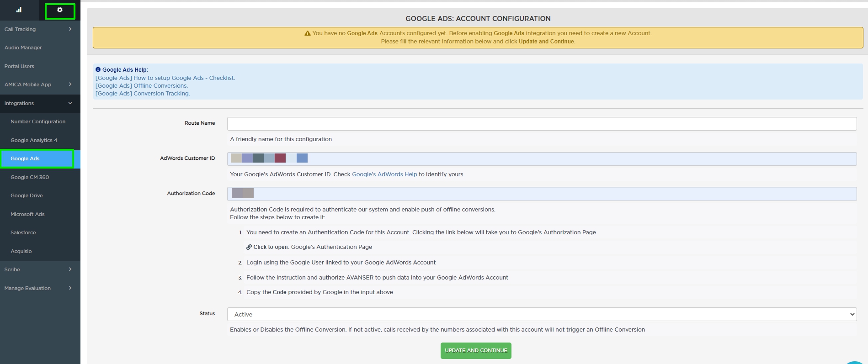Image resolution: width=868 pixels, height=364 pixels.
Task: Open How to setup Google Ads Checklist link
Action: coord(165,78)
